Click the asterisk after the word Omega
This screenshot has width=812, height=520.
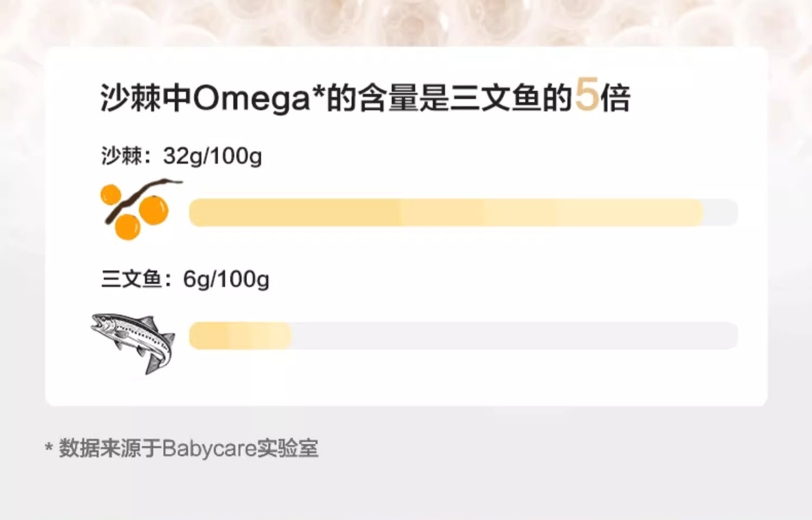pyautogui.click(x=318, y=92)
